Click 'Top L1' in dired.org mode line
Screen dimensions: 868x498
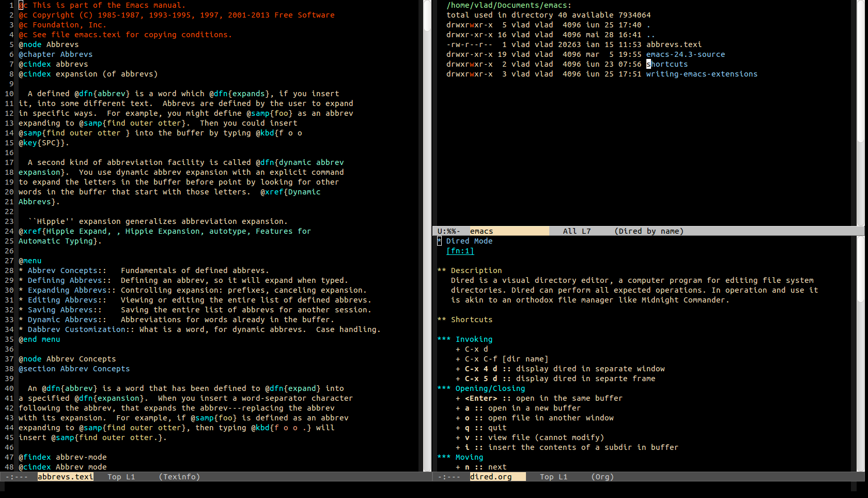[x=553, y=477]
